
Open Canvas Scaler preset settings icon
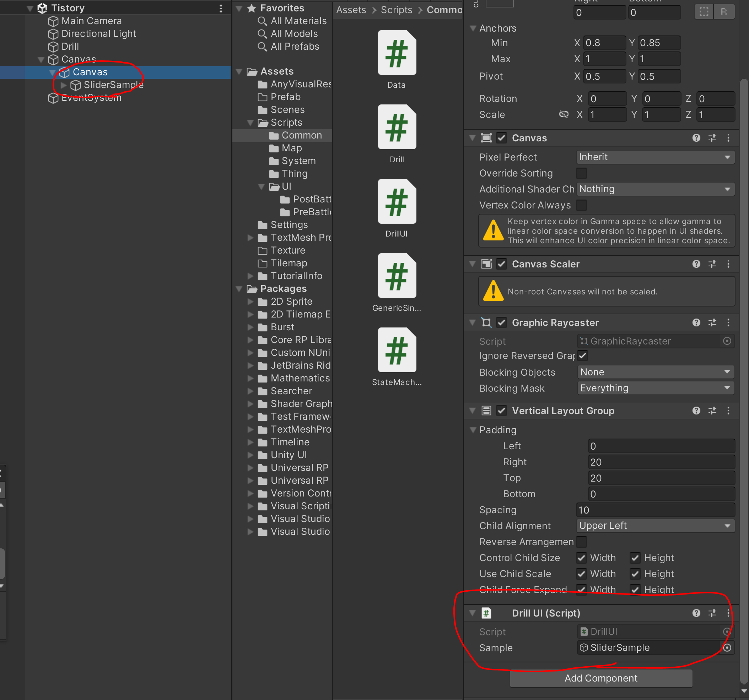[x=712, y=264]
